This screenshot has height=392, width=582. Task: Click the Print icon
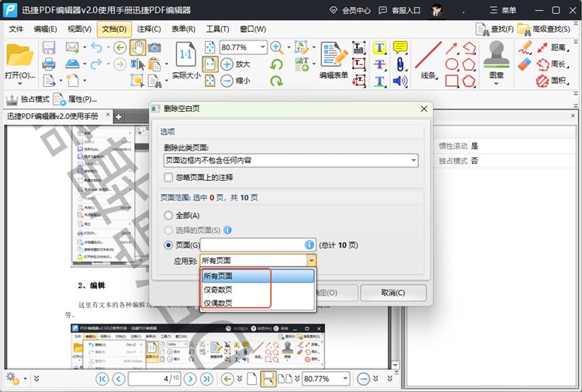point(49,64)
